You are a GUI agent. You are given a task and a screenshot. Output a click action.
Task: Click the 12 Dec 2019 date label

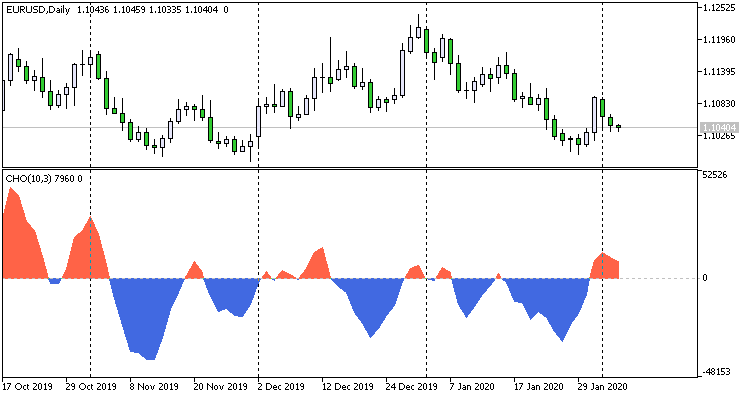(347, 386)
